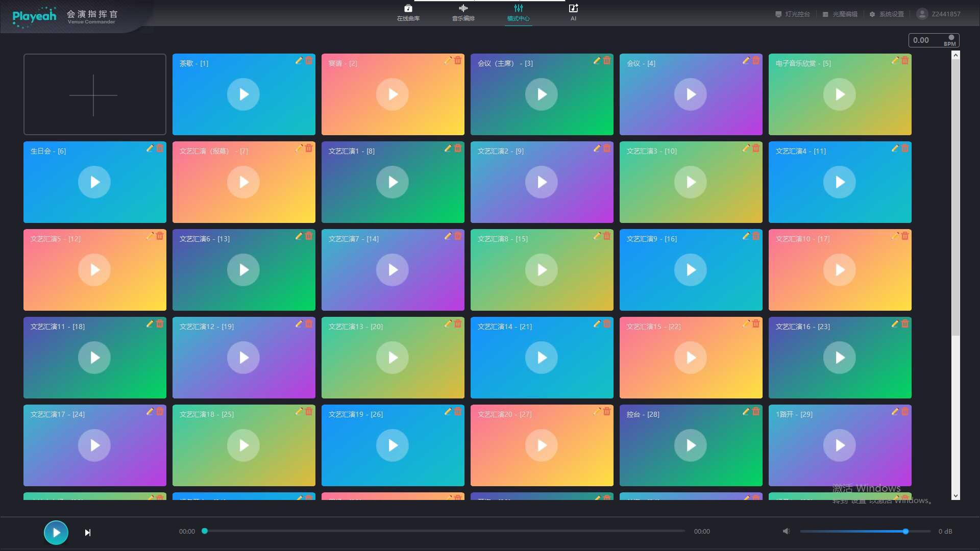Delete the 茶歇 - [1] mode
The image size is (980, 551).
(x=309, y=61)
